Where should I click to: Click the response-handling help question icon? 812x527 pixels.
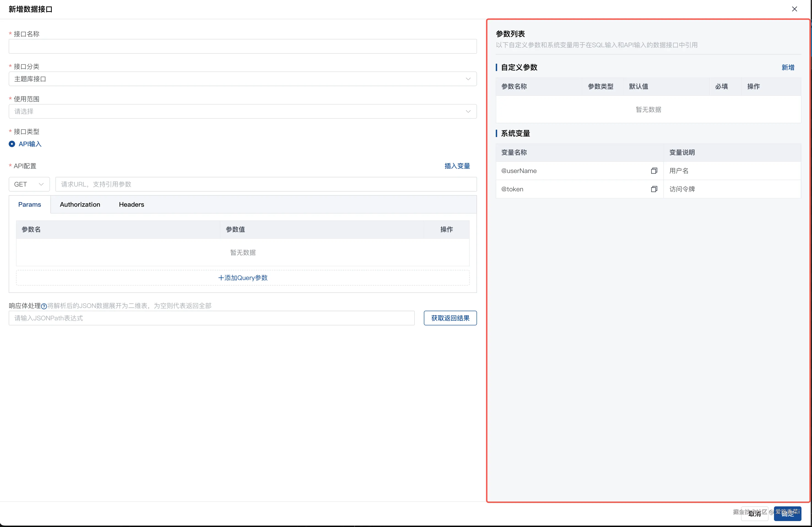[x=44, y=306]
